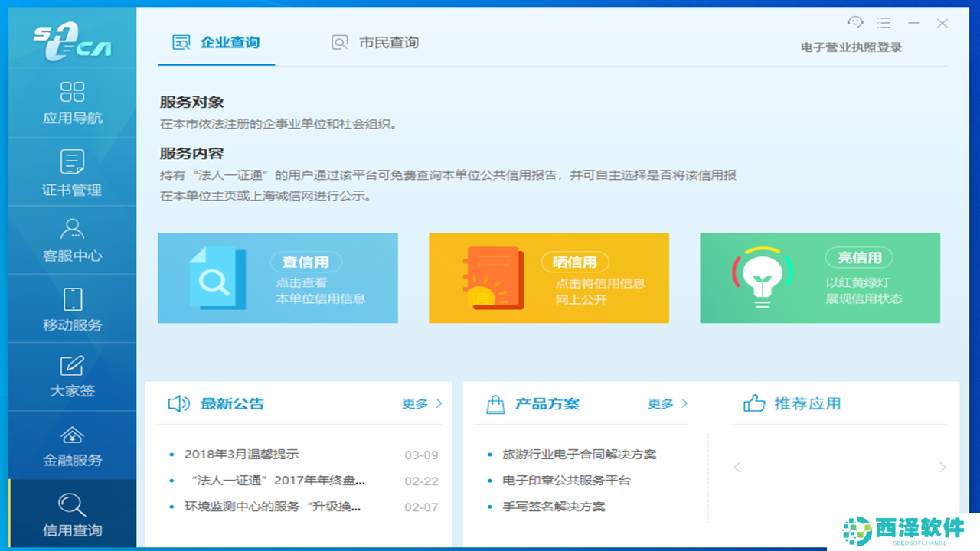Click 更多 link in 产品方案 section
The height and width of the screenshot is (551, 980).
(x=660, y=404)
